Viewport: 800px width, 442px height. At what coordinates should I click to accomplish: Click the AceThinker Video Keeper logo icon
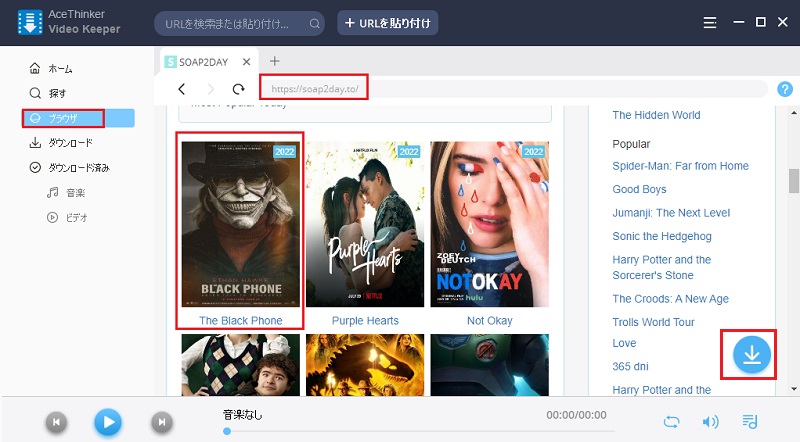point(30,22)
